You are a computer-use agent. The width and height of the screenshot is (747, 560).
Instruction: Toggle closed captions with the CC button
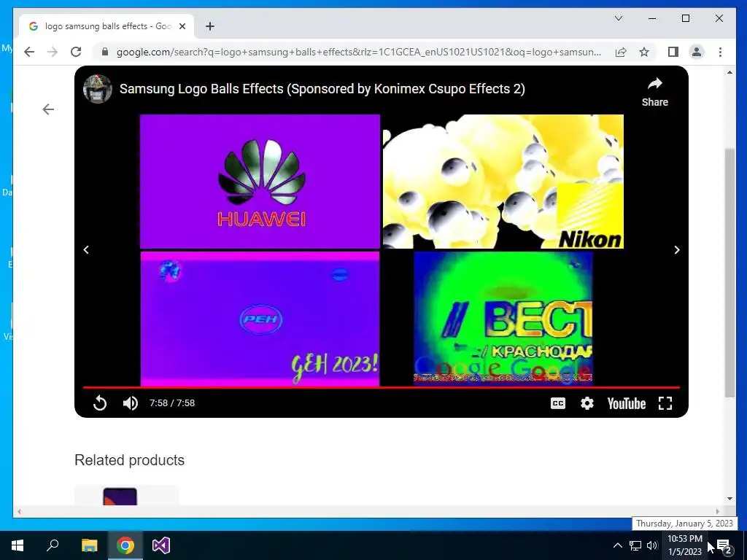[558, 403]
